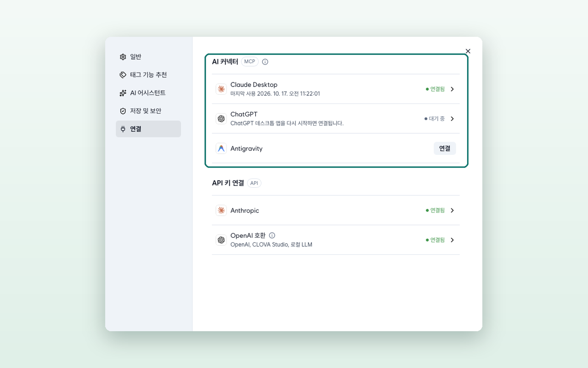
Task: Connect Antigravity with the 연결 button
Action: 445,149
